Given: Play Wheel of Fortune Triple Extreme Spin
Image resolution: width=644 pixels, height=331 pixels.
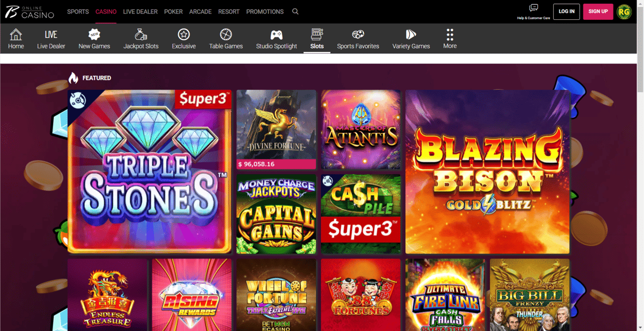Looking at the screenshot, I should pyautogui.click(x=276, y=295).
